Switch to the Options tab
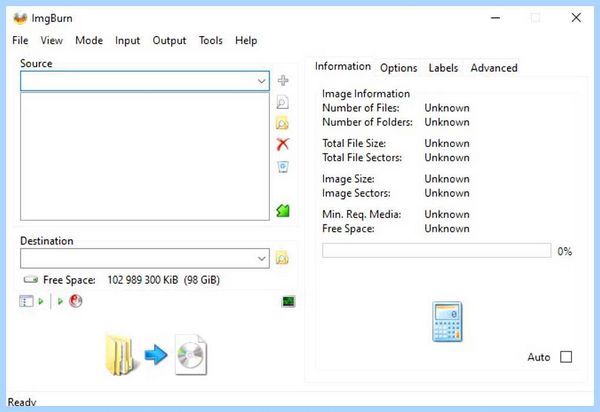Viewport: 600px width, 412px height. point(398,68)
